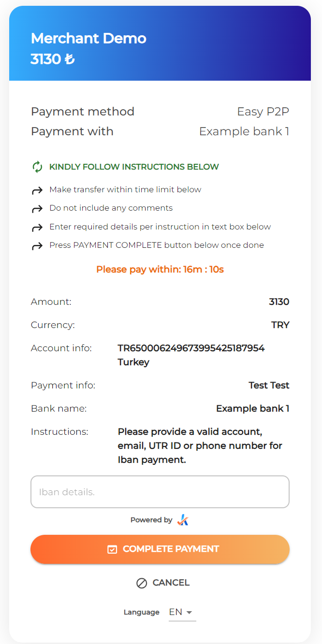Select the IBAN account number text
The width and height of the screenshot is (322, 644).
coord(191,348)
